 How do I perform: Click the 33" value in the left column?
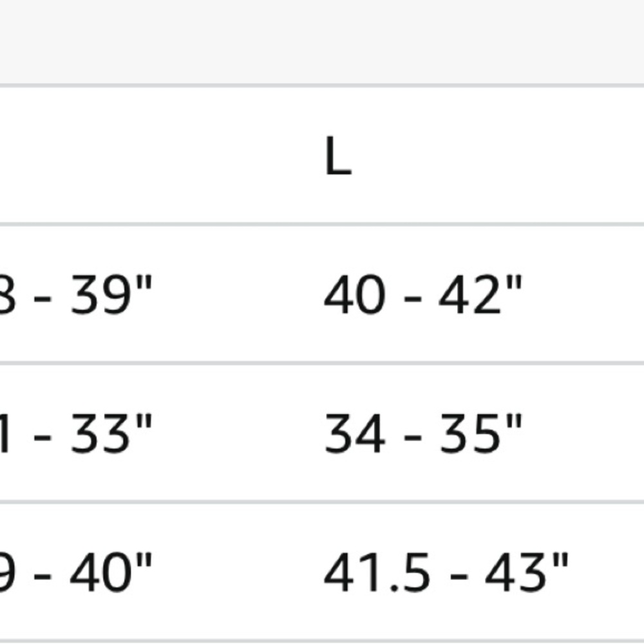click(x=111, y=433)
